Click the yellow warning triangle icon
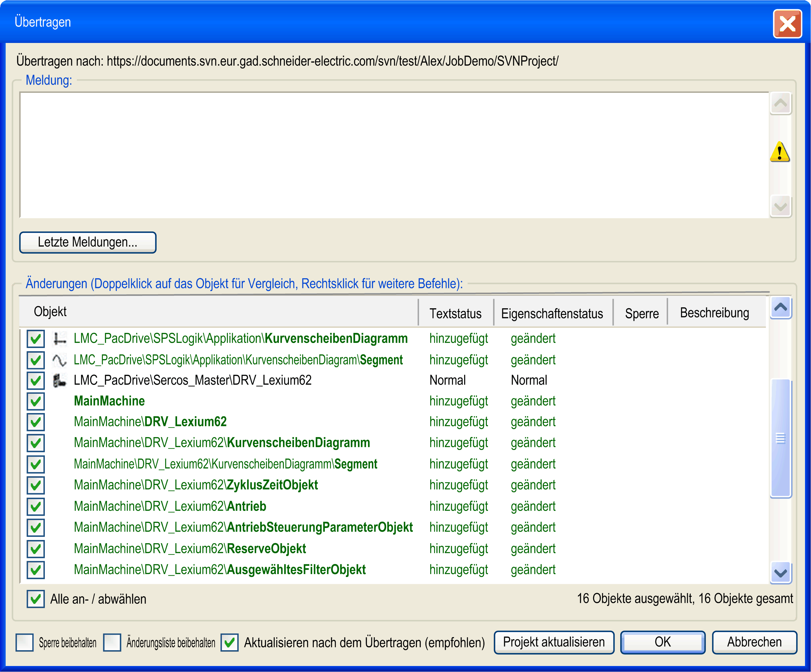 780,151
